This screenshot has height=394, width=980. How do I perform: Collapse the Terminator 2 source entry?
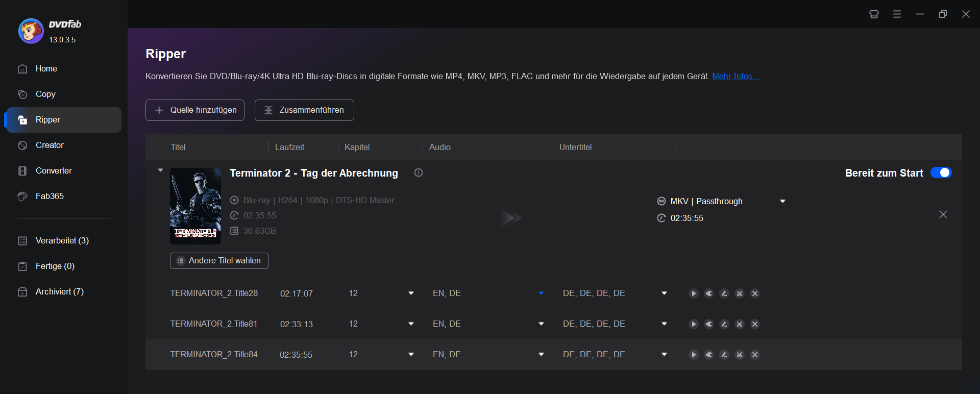160,170
